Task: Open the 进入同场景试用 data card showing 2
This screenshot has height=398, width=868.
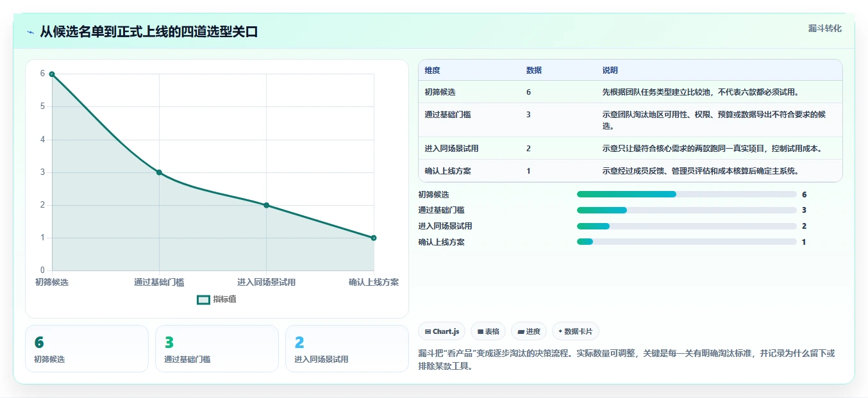Action: (x=347, y=349)
